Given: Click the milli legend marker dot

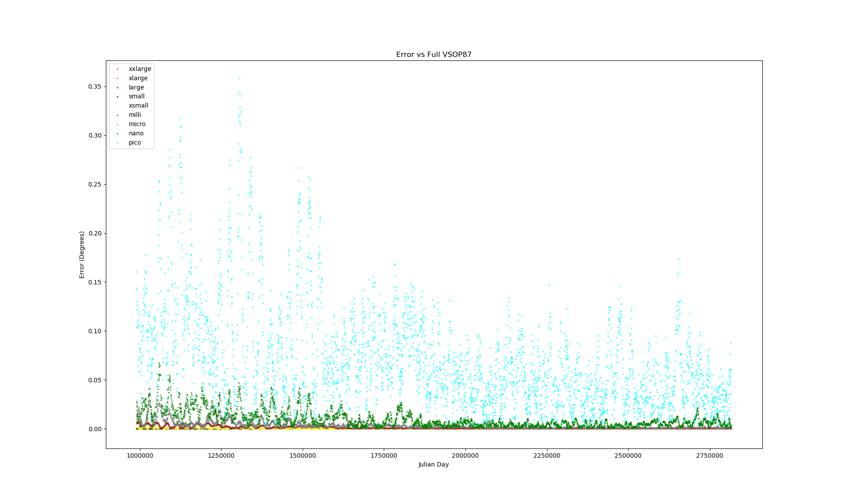Looking at the screenshot, I should coord(117,115).
